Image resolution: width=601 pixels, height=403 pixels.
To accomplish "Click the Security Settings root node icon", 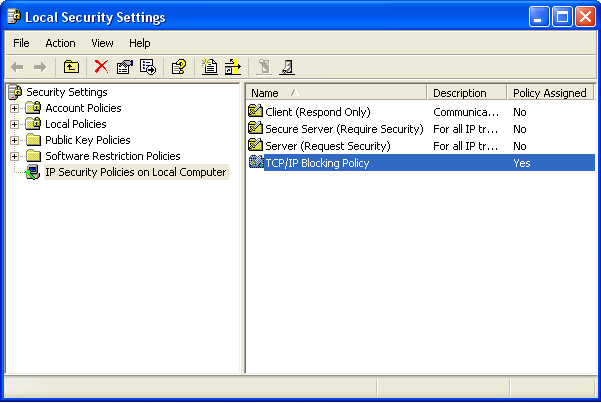I will coord(15,92).
